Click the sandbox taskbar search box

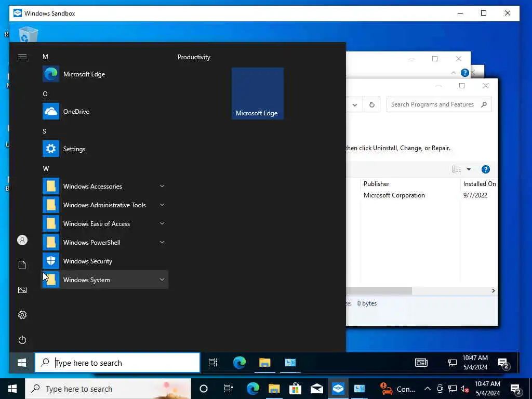[x=117, y=363]
